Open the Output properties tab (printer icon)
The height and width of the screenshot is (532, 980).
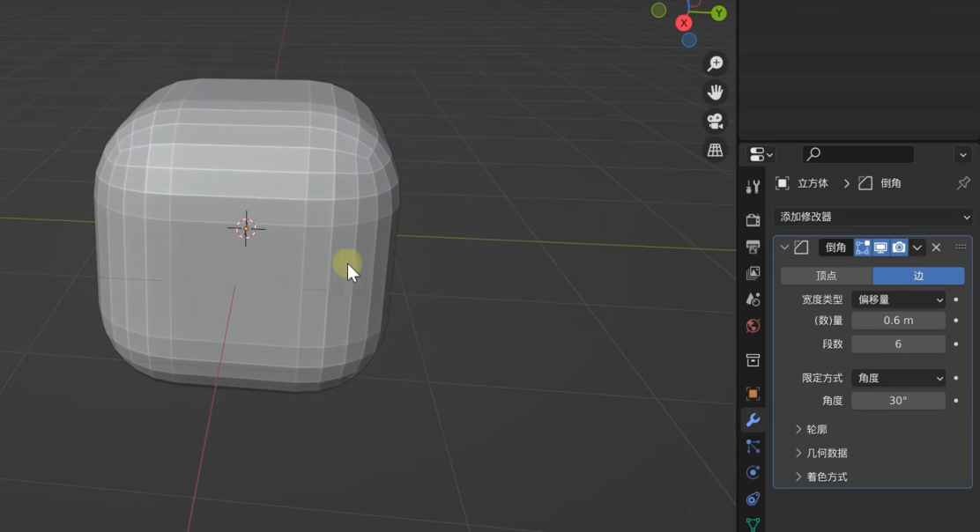pyautogui.click(x=754, y=247)
